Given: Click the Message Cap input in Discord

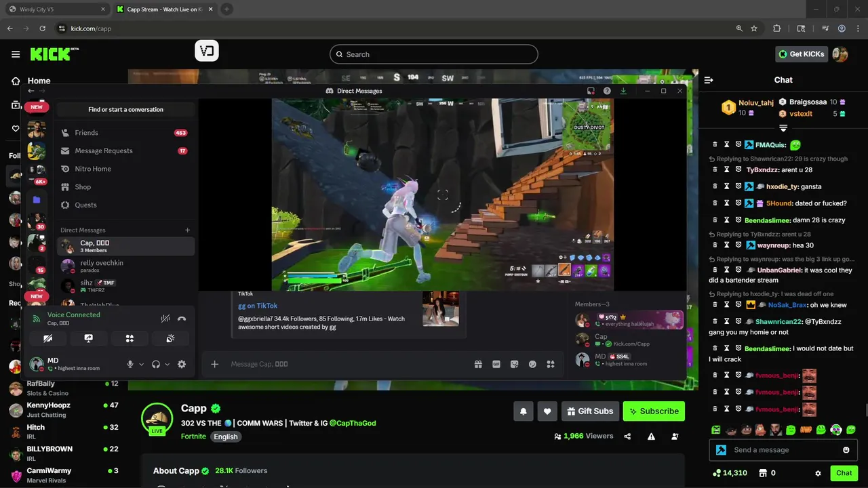Looking at the screenshot, I should coord(349,364).
